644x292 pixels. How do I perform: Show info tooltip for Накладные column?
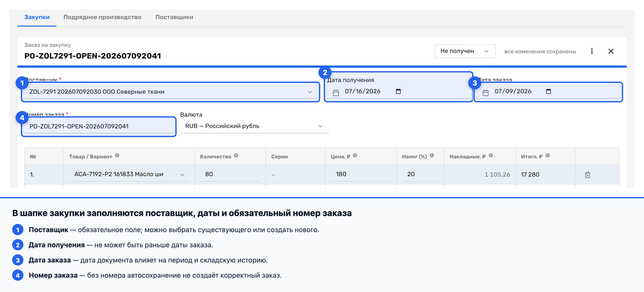coord(491,155)
